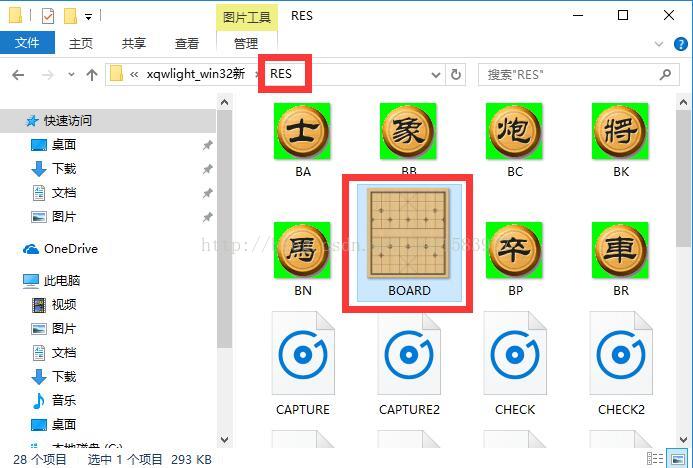This screenshot has width=693, height=468.
Task: Switch to large icons view mode
Action: click(x=677, y=458)
